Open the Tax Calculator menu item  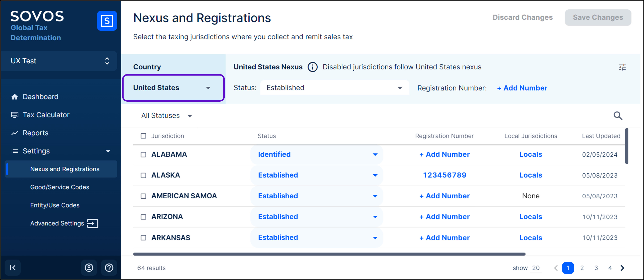46,115
